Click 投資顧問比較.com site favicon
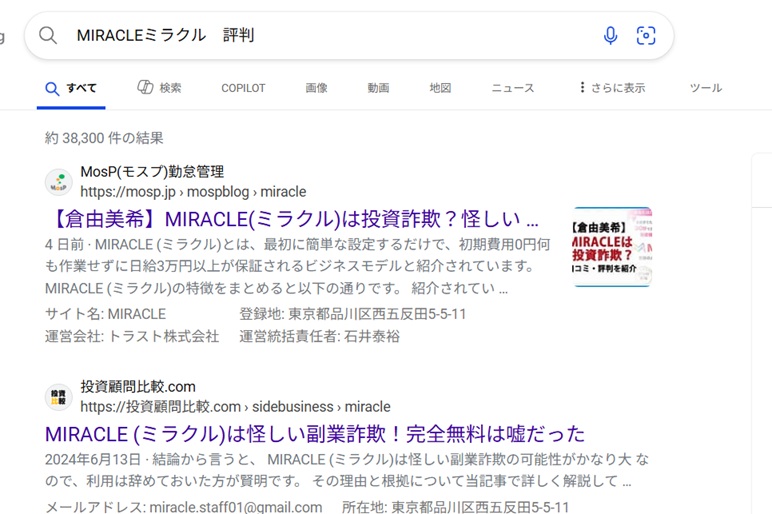This screenshot has width=772, height=514. coord(59,397)
